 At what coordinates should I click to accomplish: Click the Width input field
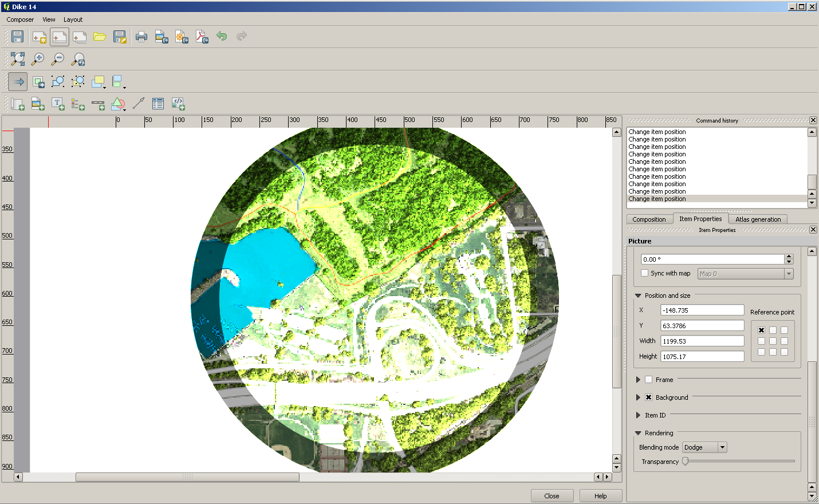tap(702, 341)
